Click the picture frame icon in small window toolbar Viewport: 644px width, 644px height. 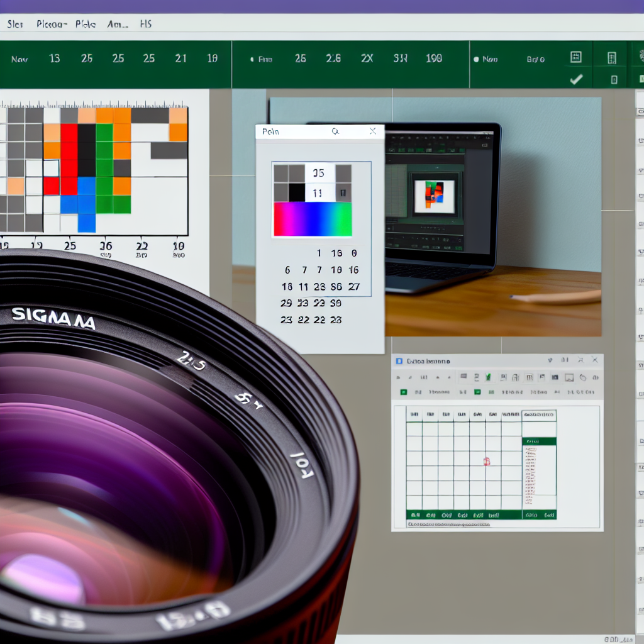tap(569, 377)
